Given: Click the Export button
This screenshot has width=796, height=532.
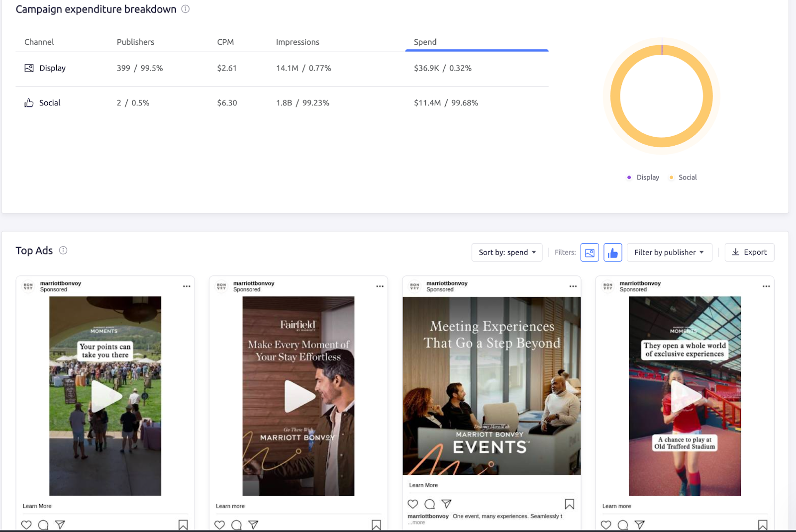Looking at the screenshot, I should 749,252.
